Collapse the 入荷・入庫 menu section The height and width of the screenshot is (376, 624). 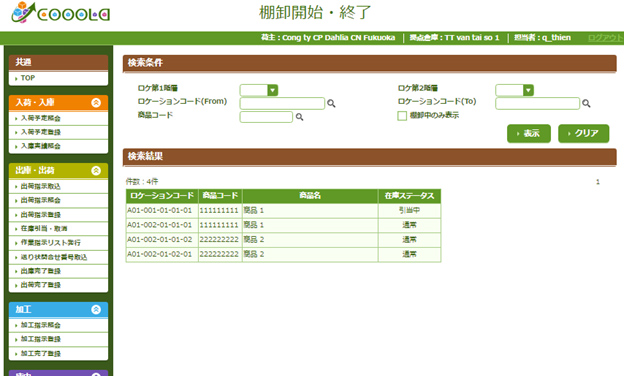(x=96, y=103)
